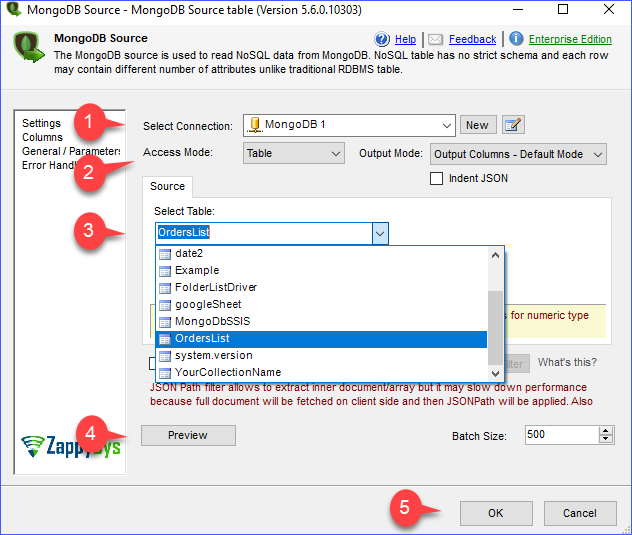Image resolution: width=632 pixels, height=535 pixels.
Task: Click the MongoDB Source leaf icon in header
Action: (28, 47)
